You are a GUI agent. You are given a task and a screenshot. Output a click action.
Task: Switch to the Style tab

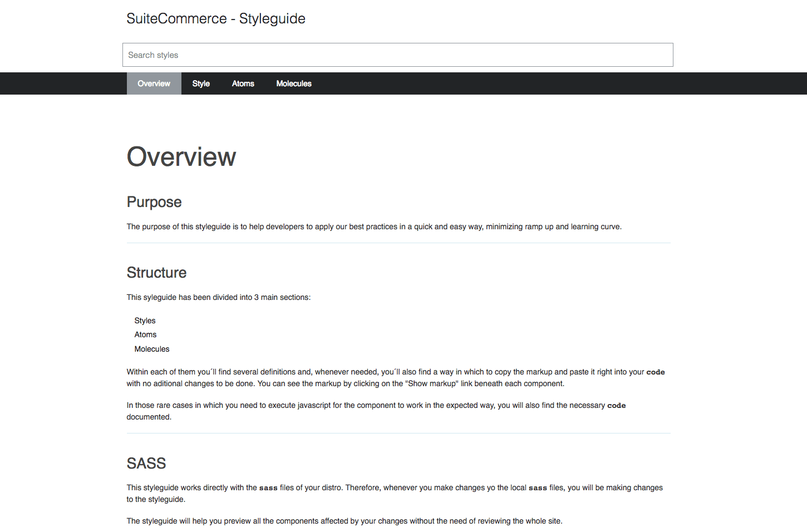pyautogui.click(x=201, y=83)
